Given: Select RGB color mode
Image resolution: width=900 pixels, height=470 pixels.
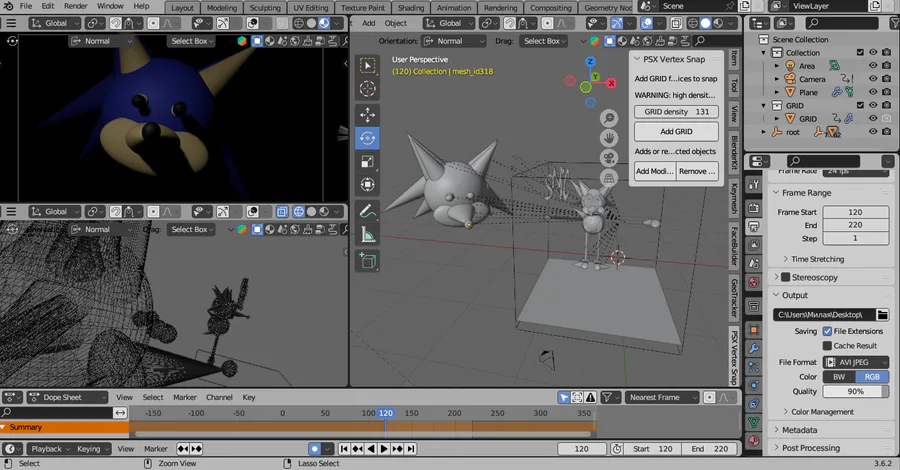Looking at the screenshot, I should point(872,376).
